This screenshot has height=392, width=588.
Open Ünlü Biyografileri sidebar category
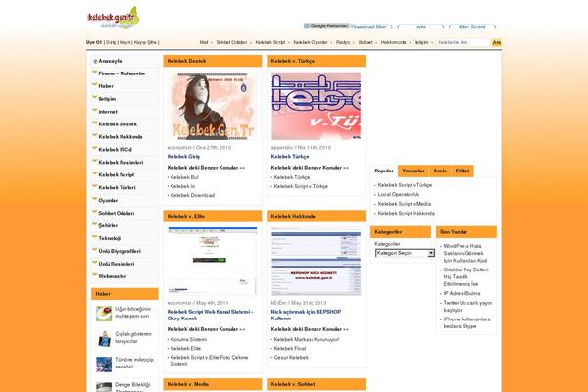120,251
